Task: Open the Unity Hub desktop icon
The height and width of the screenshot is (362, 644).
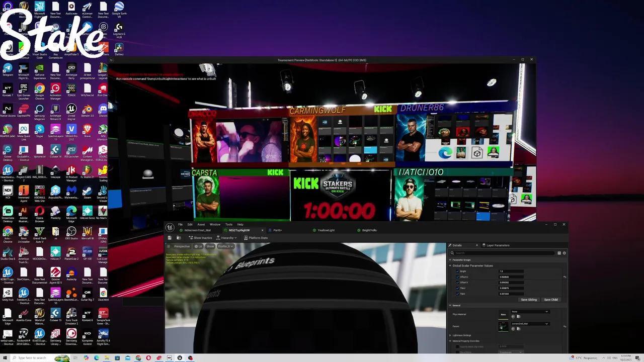Action: pos(8,295)
